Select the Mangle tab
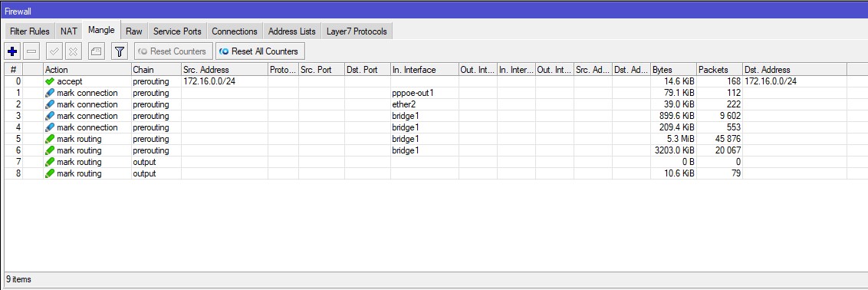 (x=101, y=31)
